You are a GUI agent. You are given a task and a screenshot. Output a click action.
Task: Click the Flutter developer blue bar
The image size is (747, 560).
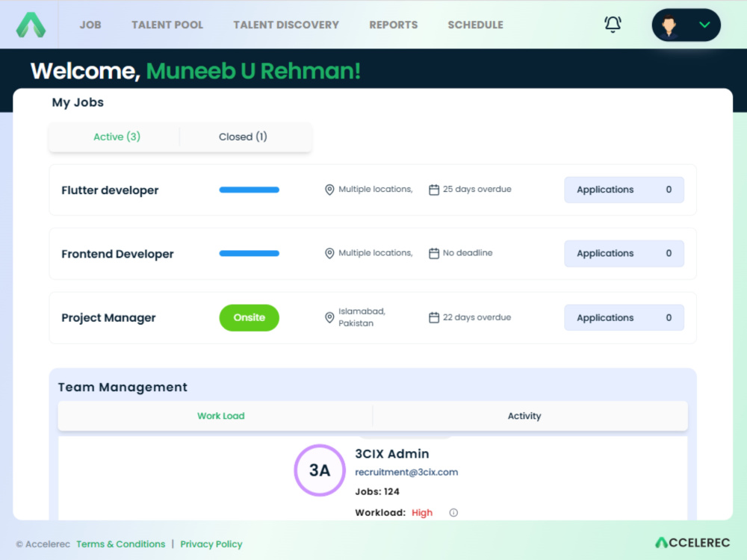click(x=249, y=190)
